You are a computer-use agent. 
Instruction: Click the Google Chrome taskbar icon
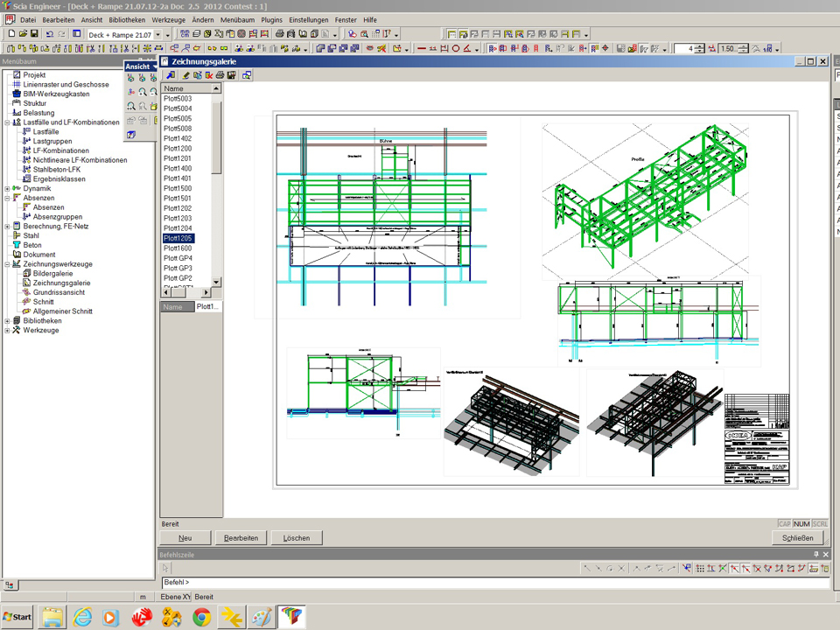coord(201,617)
